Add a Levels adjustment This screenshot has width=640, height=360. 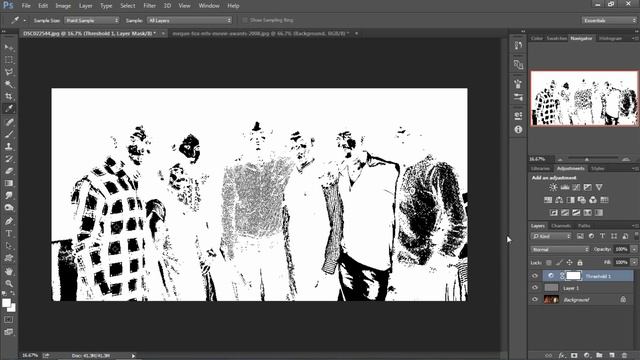point(565,187)
